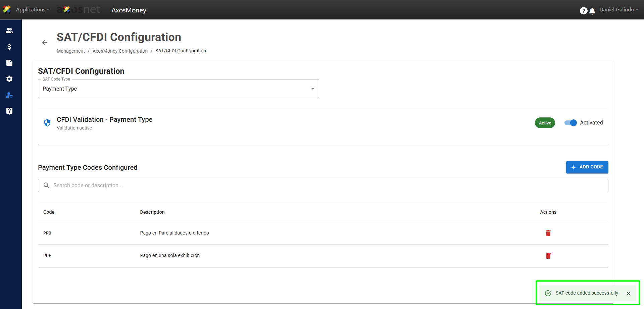Image resolution: width=644 pixels, height=309 pixels.
Task: Navigate to Management breadcrumb
Action: pos(71,51)
